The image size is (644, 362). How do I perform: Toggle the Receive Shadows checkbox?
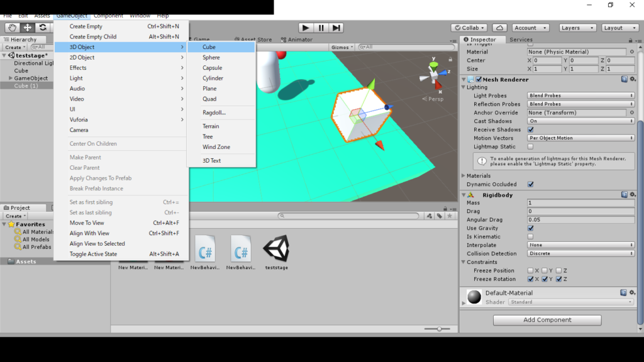[530, 129]
